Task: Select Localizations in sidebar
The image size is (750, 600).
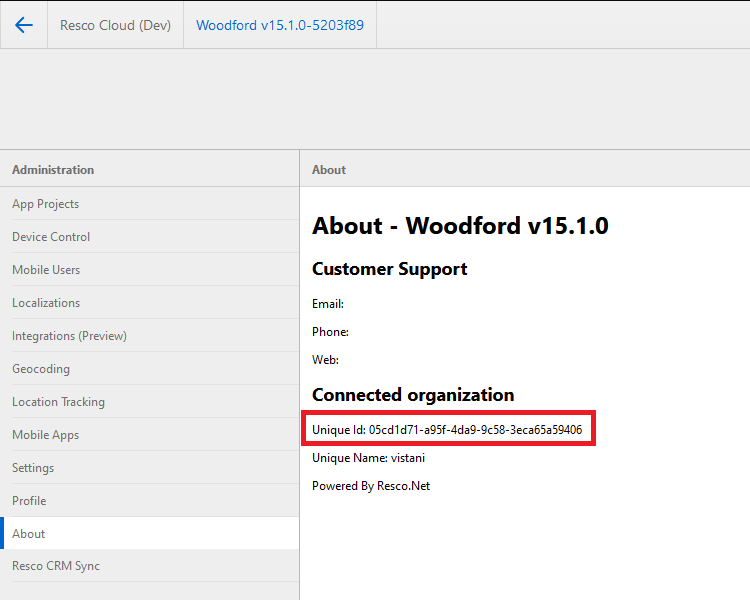Action: click(x=46, y=303)
